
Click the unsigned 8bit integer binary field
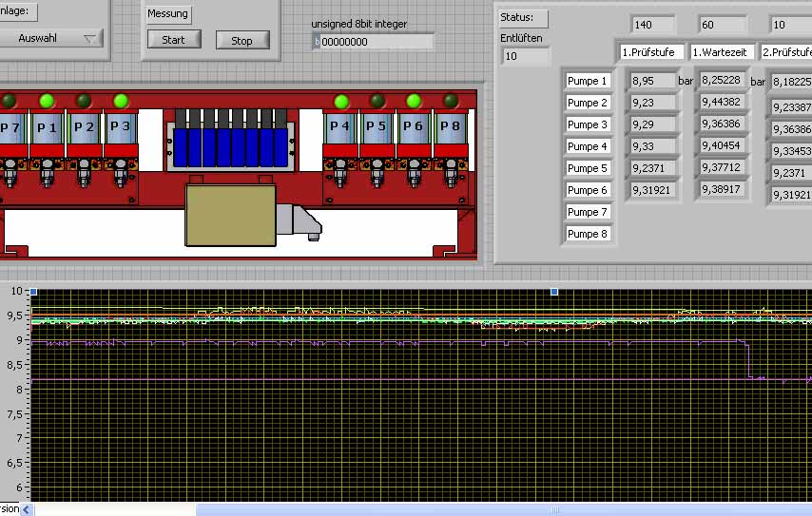[376, 42]
